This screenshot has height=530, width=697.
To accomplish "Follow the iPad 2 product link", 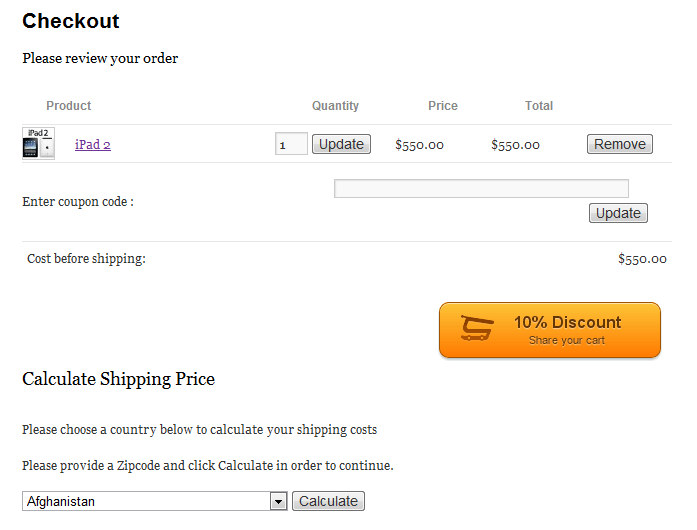I will (x=92, y=145).
